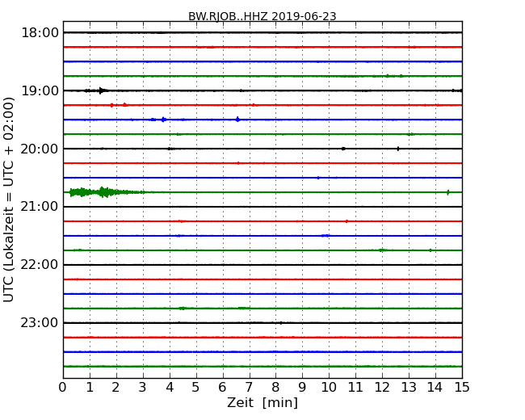Click the x-axis tick label 4

tap(170, 387)
